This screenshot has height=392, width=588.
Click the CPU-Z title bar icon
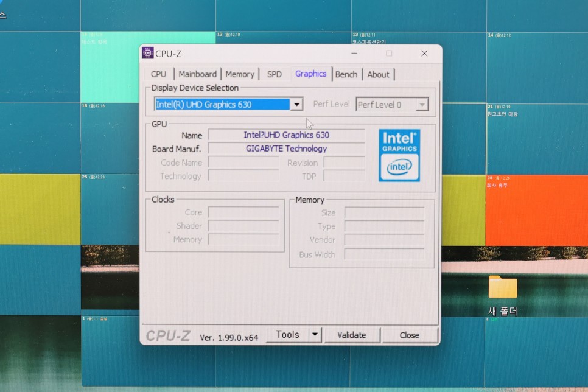[x=148, y=53]
